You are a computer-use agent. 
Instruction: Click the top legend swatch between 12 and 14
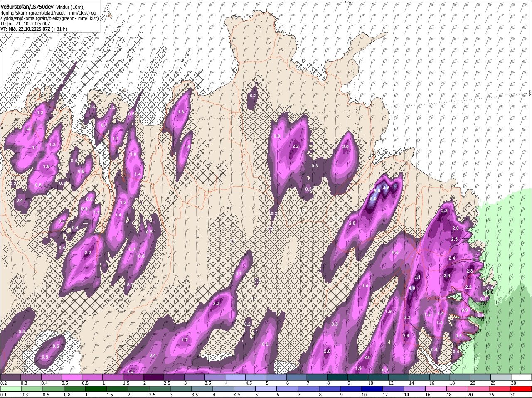pyautogui.click(x=399, y=377)
